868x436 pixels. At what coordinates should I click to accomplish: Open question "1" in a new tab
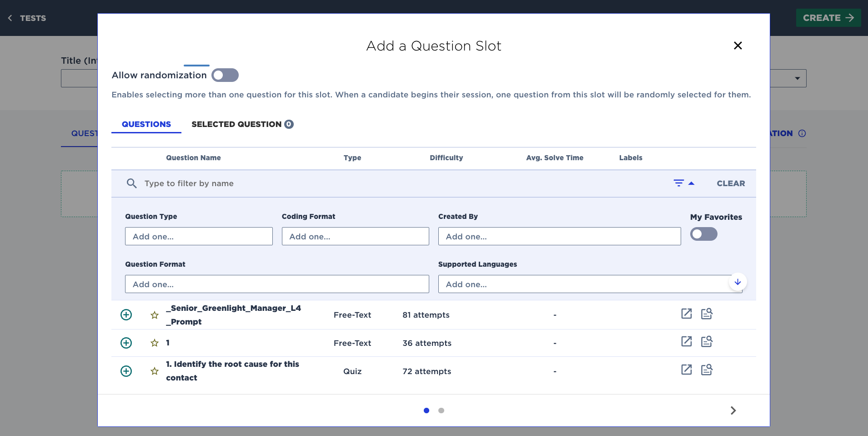click(x=686, y=341)
